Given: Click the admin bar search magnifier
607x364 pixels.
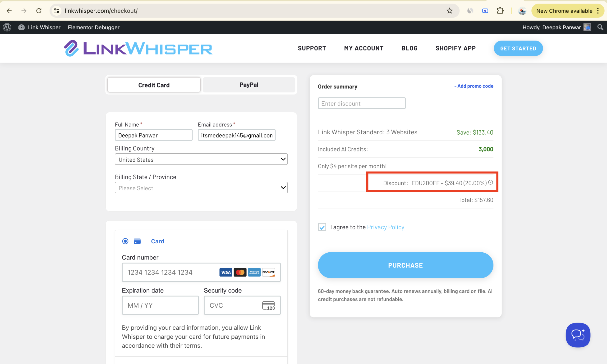Looking at the screenshot, I should [x=600, y=27].
